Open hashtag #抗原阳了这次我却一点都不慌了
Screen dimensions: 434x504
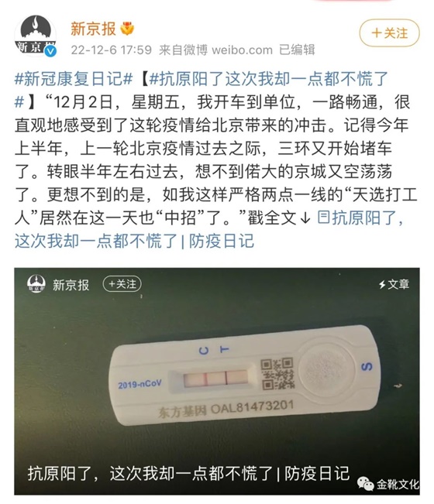[x=201, y=91]
